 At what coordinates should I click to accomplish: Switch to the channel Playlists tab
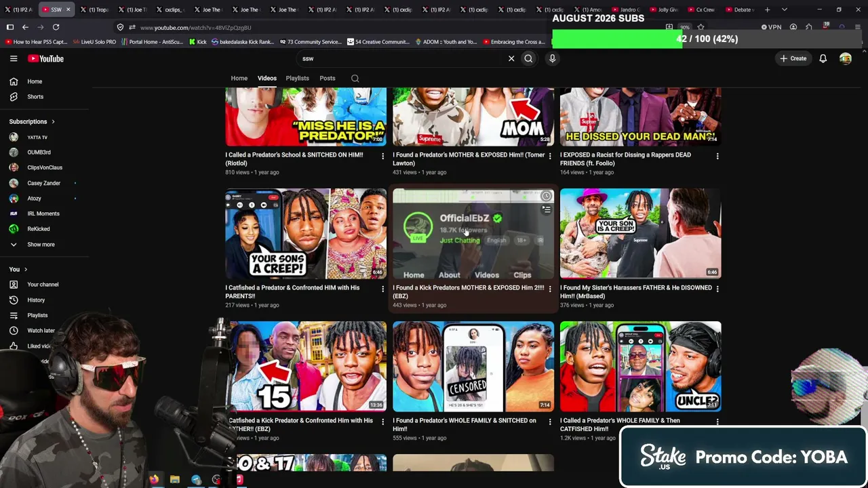pyautogui.click(x=297, y=79)
